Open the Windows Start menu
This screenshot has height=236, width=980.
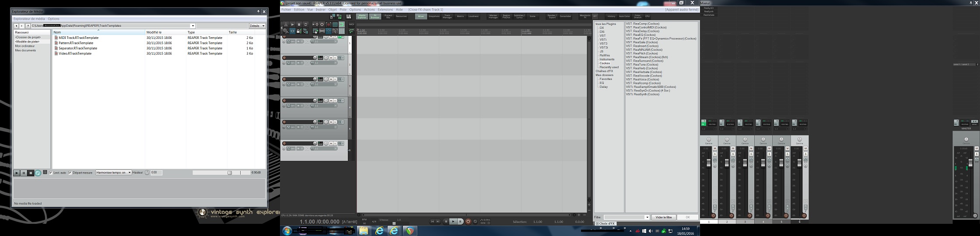(x=287, y=231)
